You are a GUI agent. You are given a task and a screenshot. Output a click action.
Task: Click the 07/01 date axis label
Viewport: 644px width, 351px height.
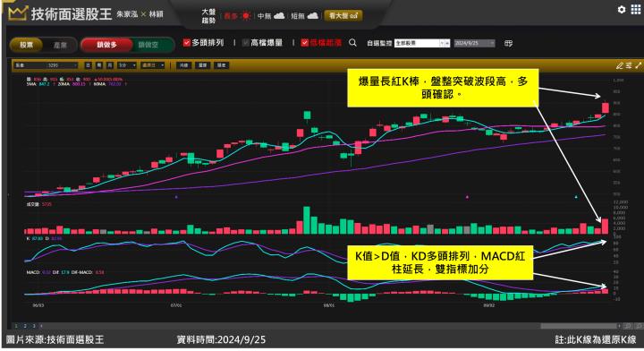(x=176, y=305)
